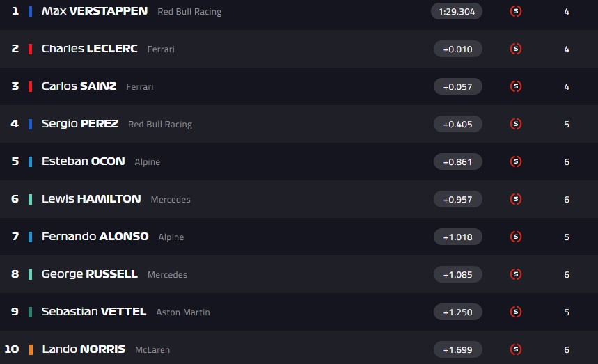Click the soft tyre icon in Alonso's row
Image resolution: width=598 pixels, height=364 pixels.
[516, 237]
